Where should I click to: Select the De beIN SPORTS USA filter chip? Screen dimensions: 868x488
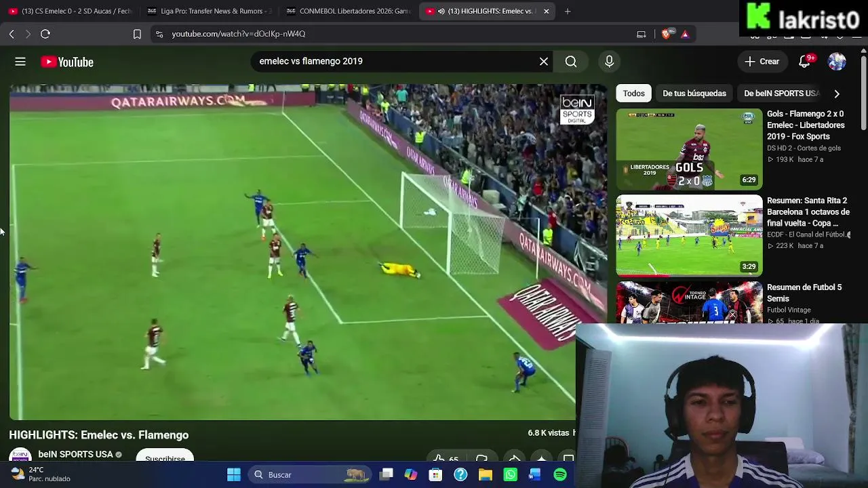point(781,94)
